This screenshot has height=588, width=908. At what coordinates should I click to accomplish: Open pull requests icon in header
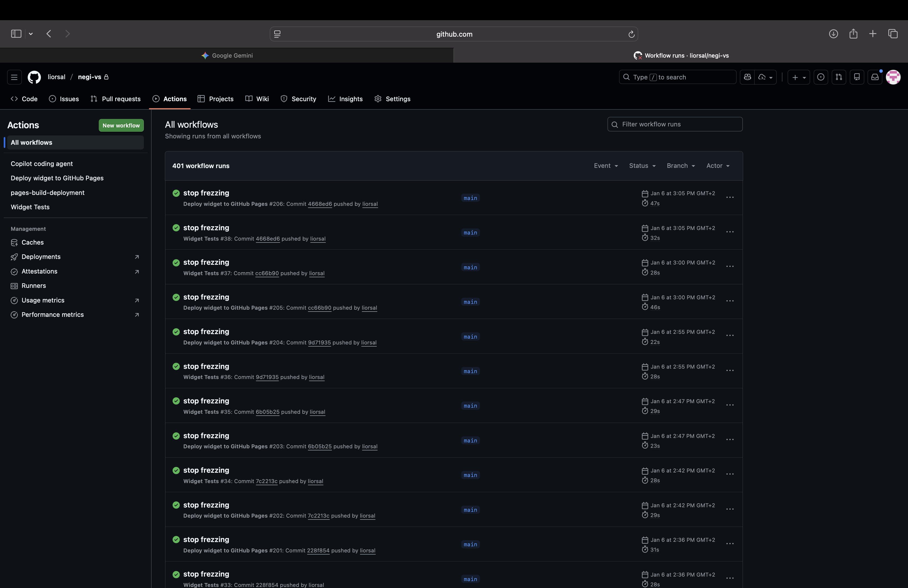coord(839,77)
